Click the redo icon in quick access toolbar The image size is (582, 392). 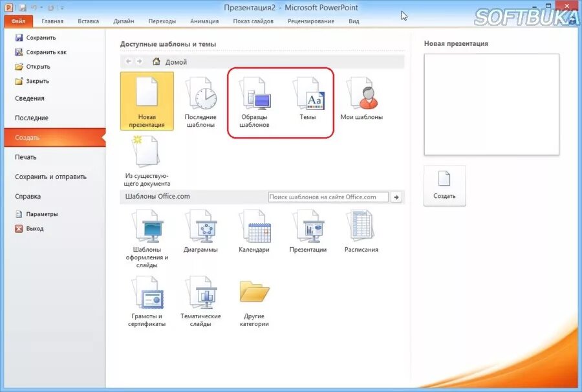51,7
